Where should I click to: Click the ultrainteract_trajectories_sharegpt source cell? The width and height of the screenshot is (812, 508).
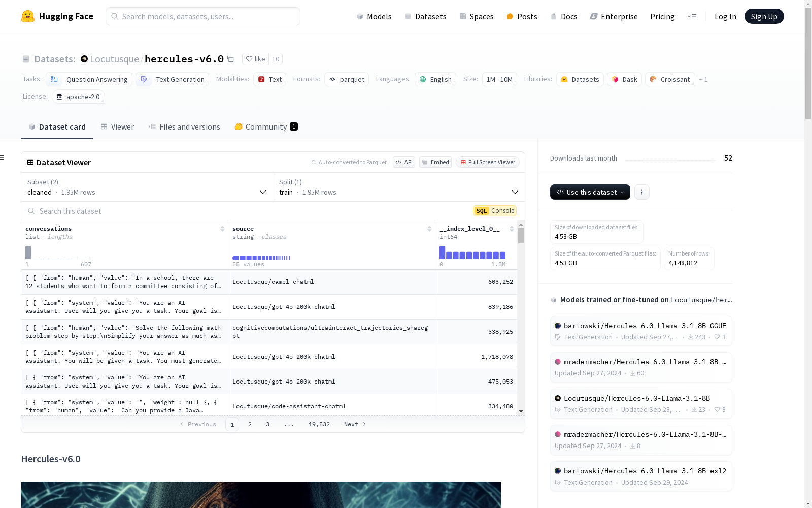[331, 332]
